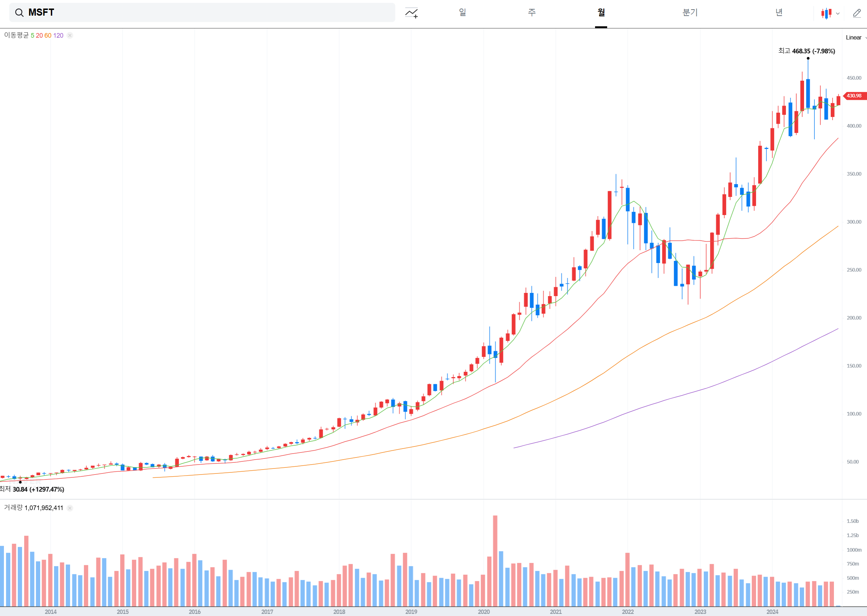The width and height of the screenshot is (867, 616).
Task: Open the add indicator chart icon
Action: point(411,13)
